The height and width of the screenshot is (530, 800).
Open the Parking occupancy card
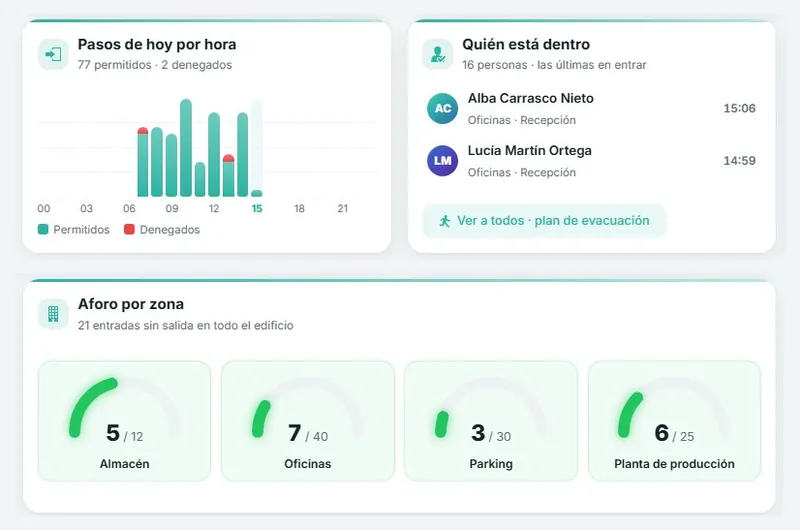pos(491,421)
